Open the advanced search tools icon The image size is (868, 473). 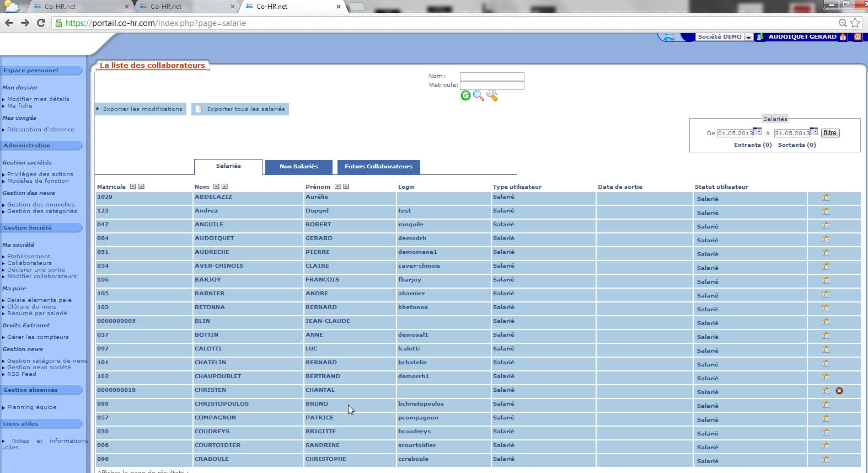coord(492,96)
